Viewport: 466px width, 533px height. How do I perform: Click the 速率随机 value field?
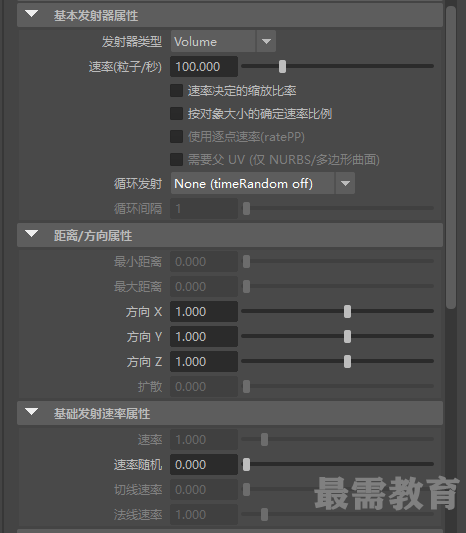coord(204,464)
